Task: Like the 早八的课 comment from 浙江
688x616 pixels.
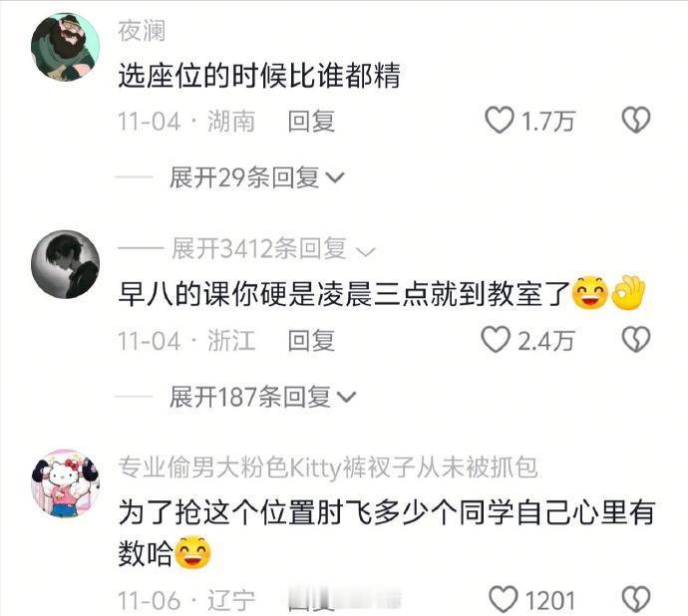Action: (496, 340)
